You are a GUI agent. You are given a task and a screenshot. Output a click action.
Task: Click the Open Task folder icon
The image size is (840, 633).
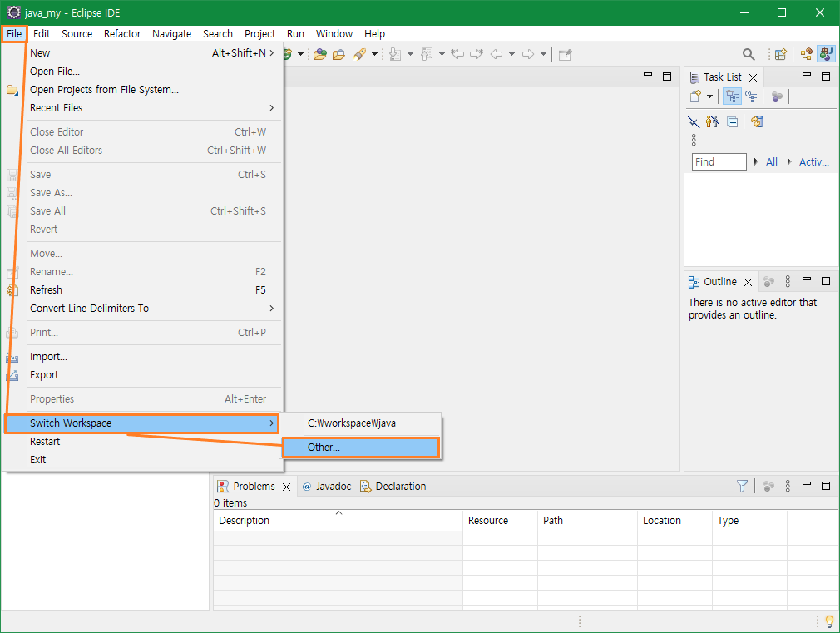click(x=338, y=54)
